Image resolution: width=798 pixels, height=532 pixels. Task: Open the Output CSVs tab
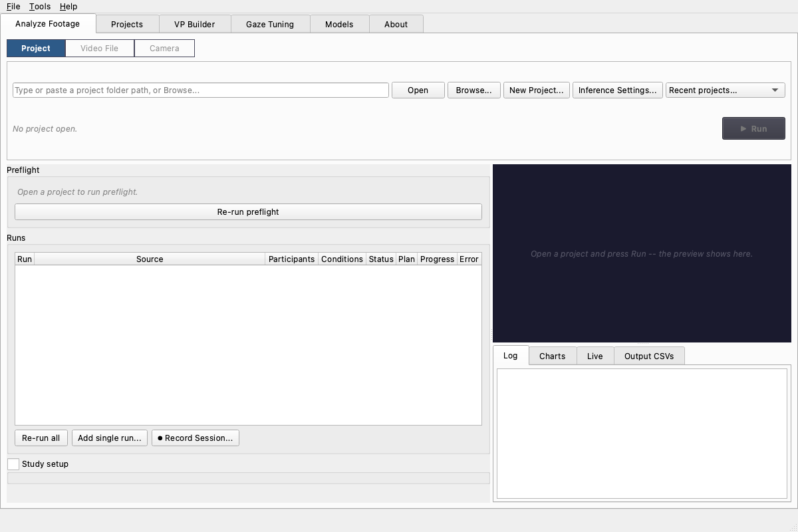coord(648,356)
